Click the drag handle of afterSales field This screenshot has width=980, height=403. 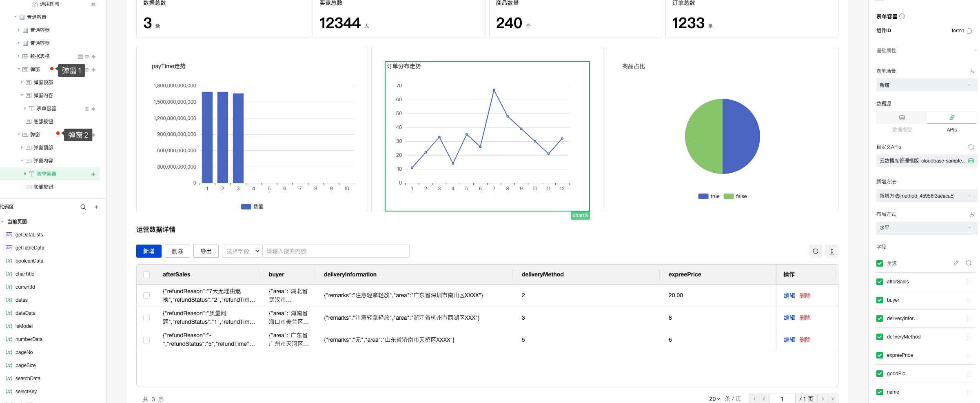tap(969, 282)
